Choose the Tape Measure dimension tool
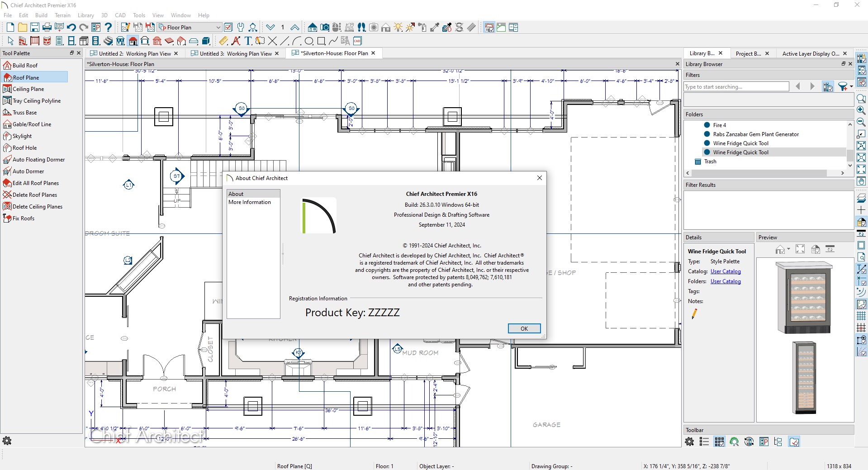The image size is (868, 470). 223,41
